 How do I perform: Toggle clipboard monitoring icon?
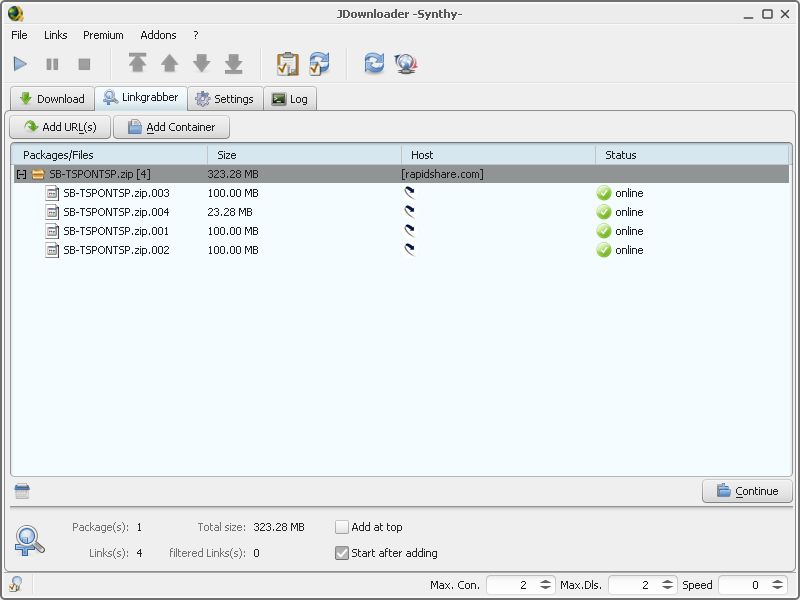(x=287, y=64)
